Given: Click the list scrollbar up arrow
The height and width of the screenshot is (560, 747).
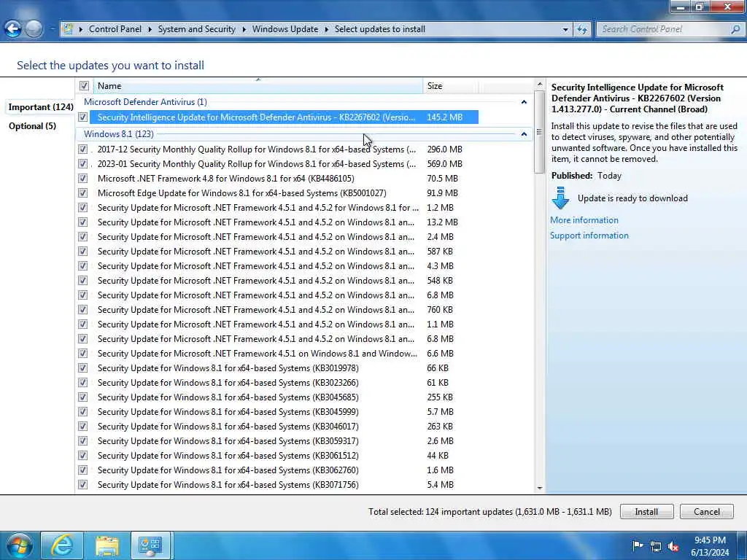Looking at the screenshot, I should pyautogui.click(x=539, y=85).
